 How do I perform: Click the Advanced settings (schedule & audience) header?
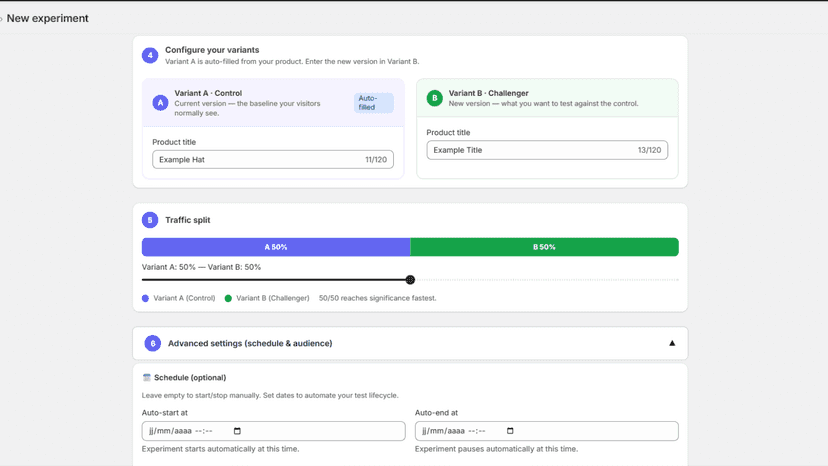[410, 343]
